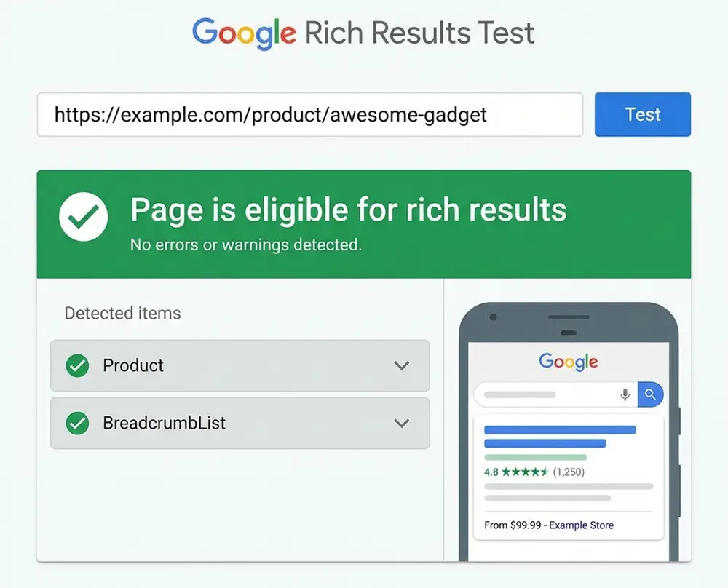The image size is (728, 588).
Task: Click the blue search magnifier in the phone preview
Action: click(651, 394)
